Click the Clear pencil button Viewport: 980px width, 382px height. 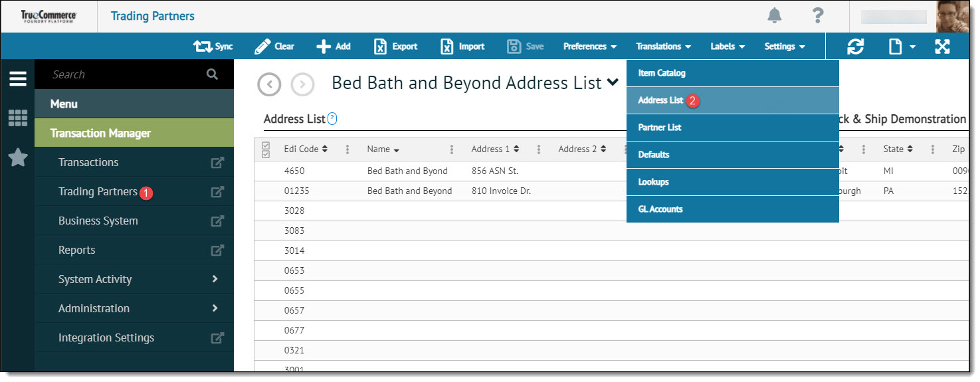(x=274, y=47)
